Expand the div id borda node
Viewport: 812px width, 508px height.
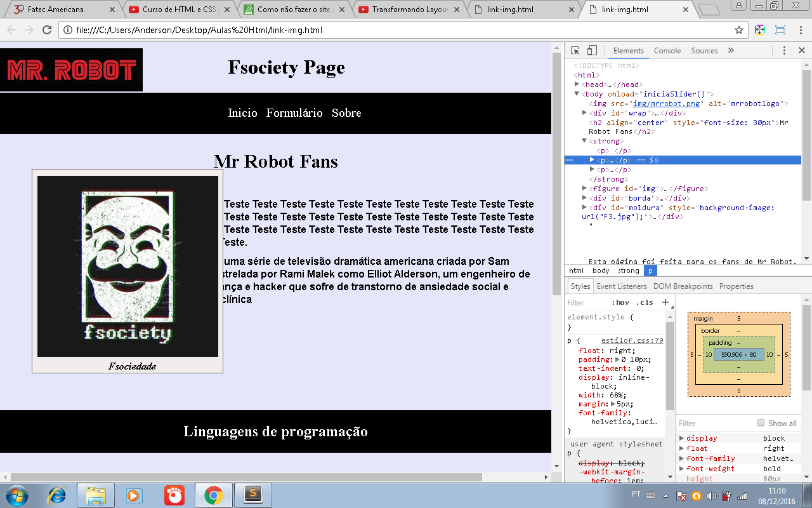584,198
